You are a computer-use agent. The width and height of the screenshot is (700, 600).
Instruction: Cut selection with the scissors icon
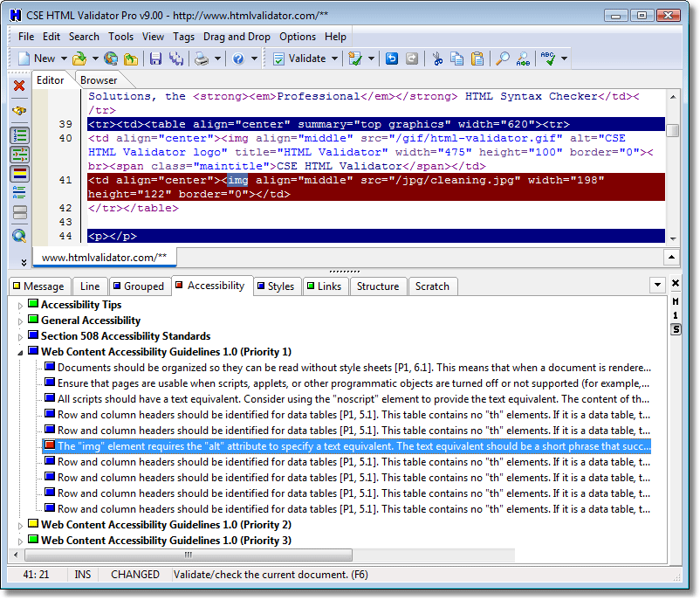pyautogui.click(x=437, y=59)
